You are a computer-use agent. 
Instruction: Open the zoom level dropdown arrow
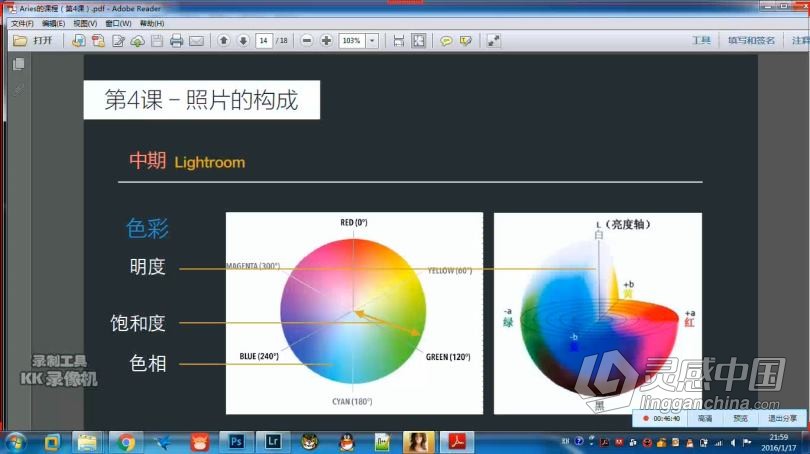(x=372, y=40)
